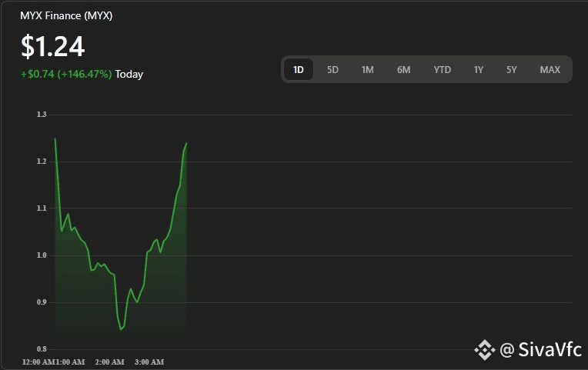
Task: Choose the 1M chart range
Action: 368,70
